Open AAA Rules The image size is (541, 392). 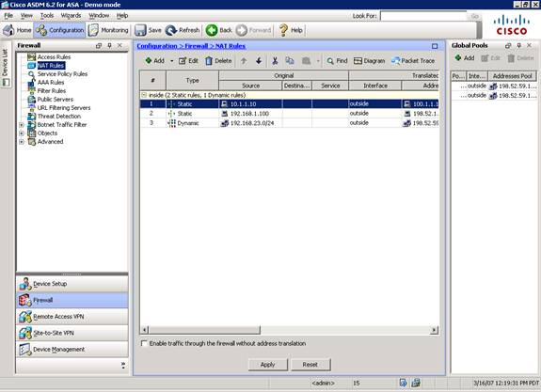[51, 83]
